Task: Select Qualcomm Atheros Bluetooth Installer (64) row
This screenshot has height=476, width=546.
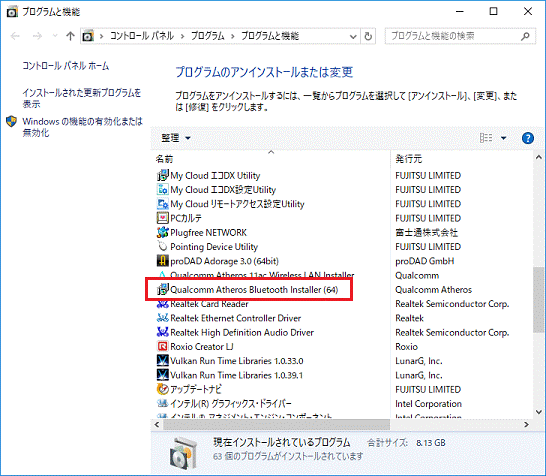Action: click(x=254, y=289)
